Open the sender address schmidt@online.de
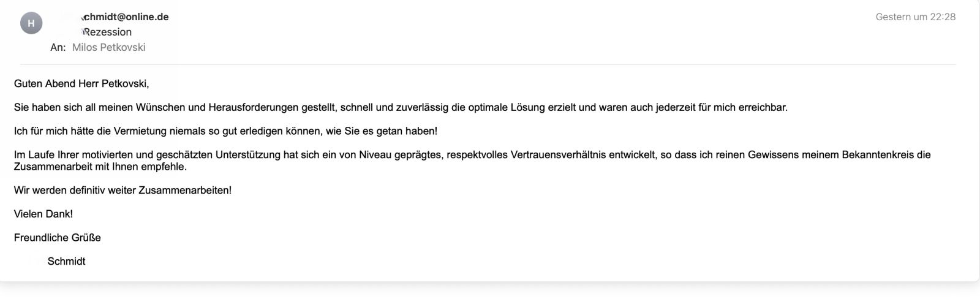Viewport: 980px width, 299px height. tap(124, 17)
